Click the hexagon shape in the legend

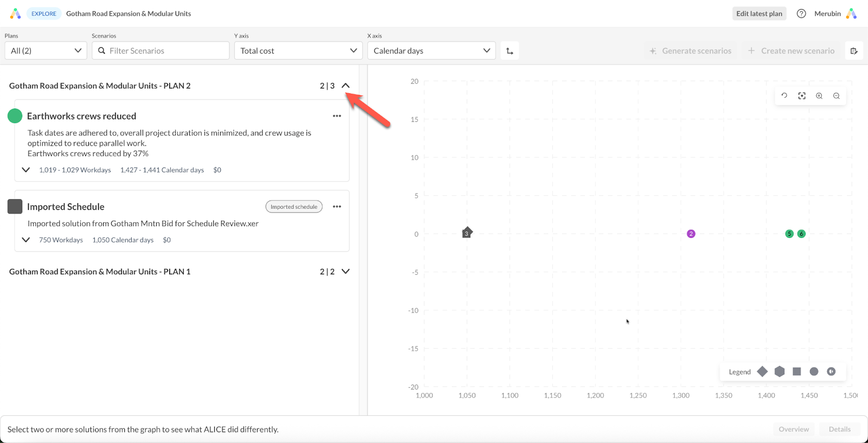(780, 371)
